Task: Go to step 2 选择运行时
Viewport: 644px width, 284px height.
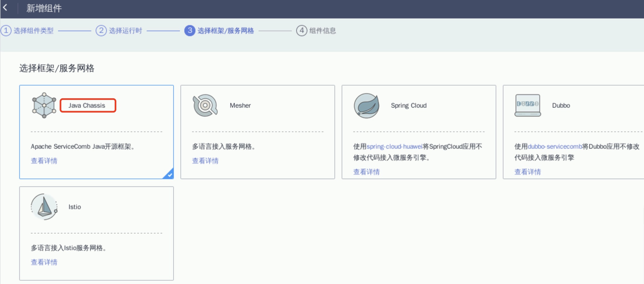Action: tap(125, 31)
